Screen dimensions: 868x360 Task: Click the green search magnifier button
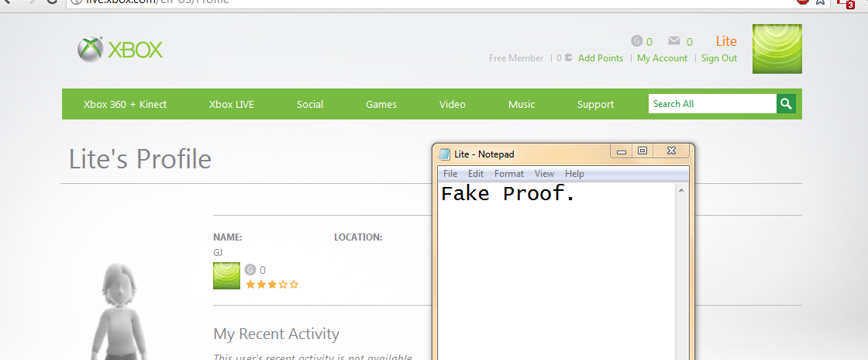(x=786, y=103)
